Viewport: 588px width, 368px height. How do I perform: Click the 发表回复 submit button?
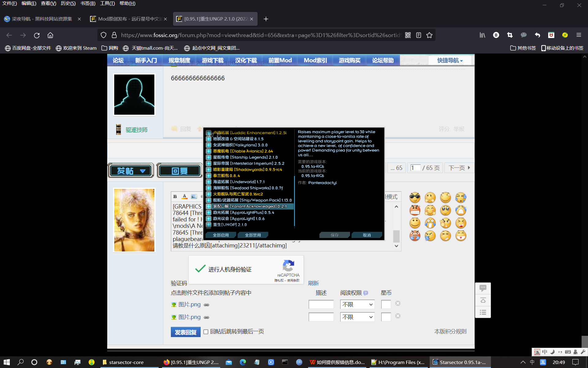186,332
